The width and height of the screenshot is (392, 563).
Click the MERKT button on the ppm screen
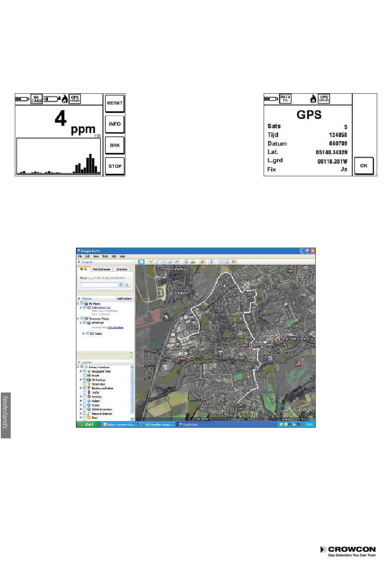click(x=115, y=103)
